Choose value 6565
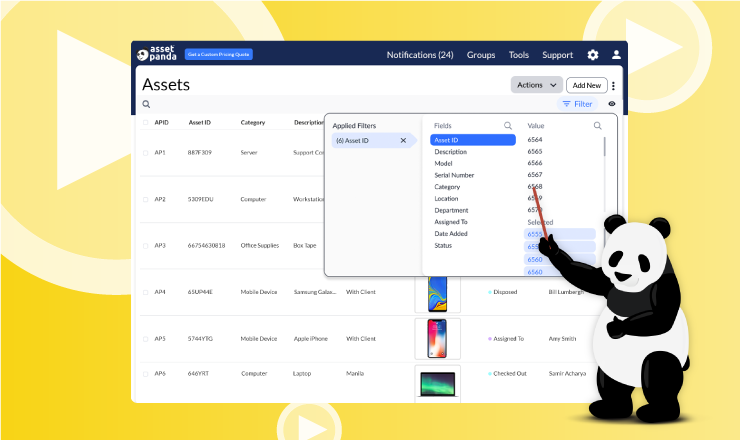Viewport: 740px width, 440px height. click(x=535, y=152)
